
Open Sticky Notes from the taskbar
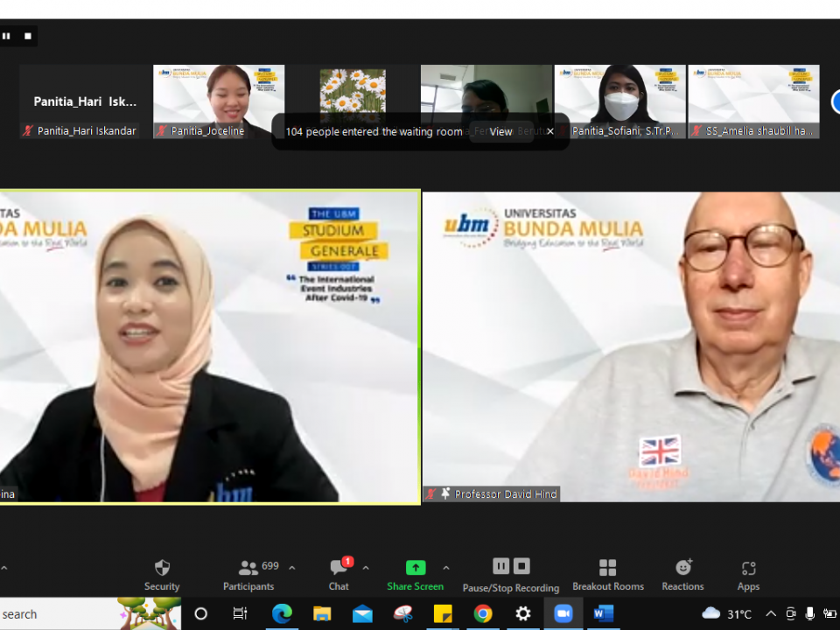click(x=443, y=614)
